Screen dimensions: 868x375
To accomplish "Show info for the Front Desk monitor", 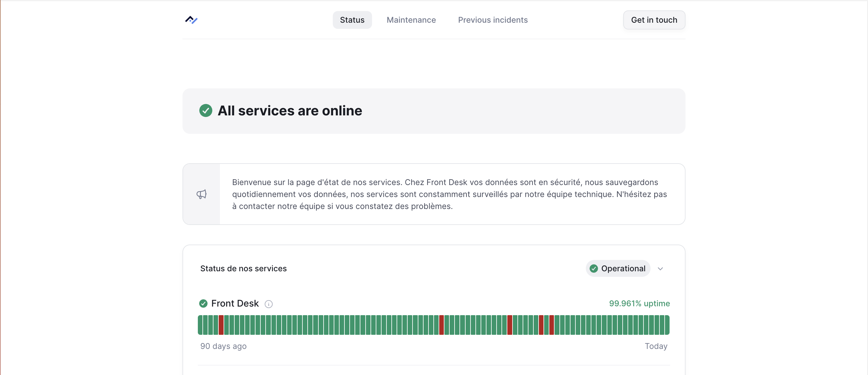I will [268, 304].
